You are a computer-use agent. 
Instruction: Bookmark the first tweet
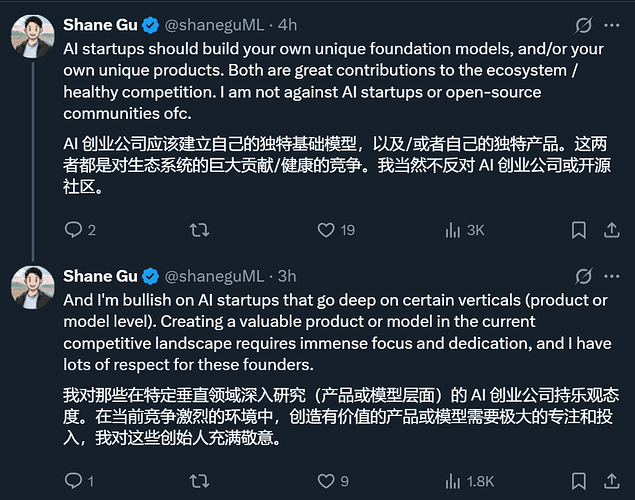579,230
